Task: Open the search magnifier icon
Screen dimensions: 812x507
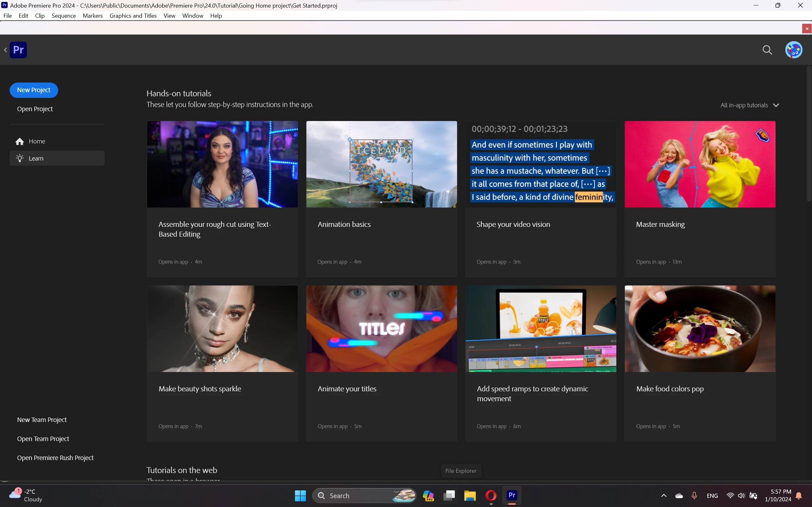Action: coord(767,50)
